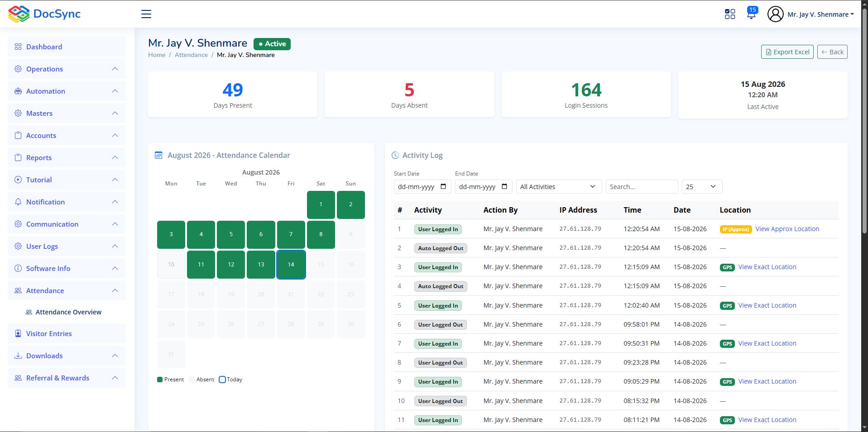Screen dimensions: 868x432
Task: Collapse the Attendance sidebar section
Action: (115, 290)
